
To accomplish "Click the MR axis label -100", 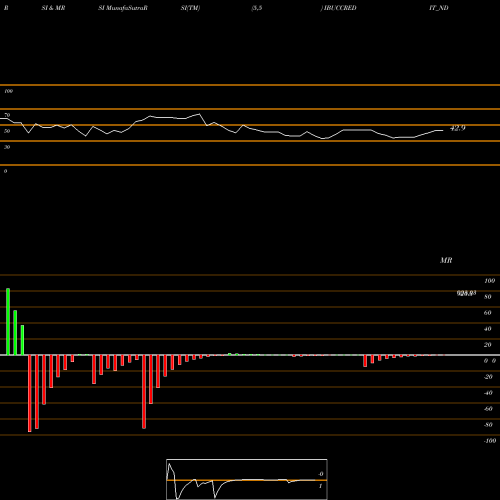I will (x=490, y=441).
